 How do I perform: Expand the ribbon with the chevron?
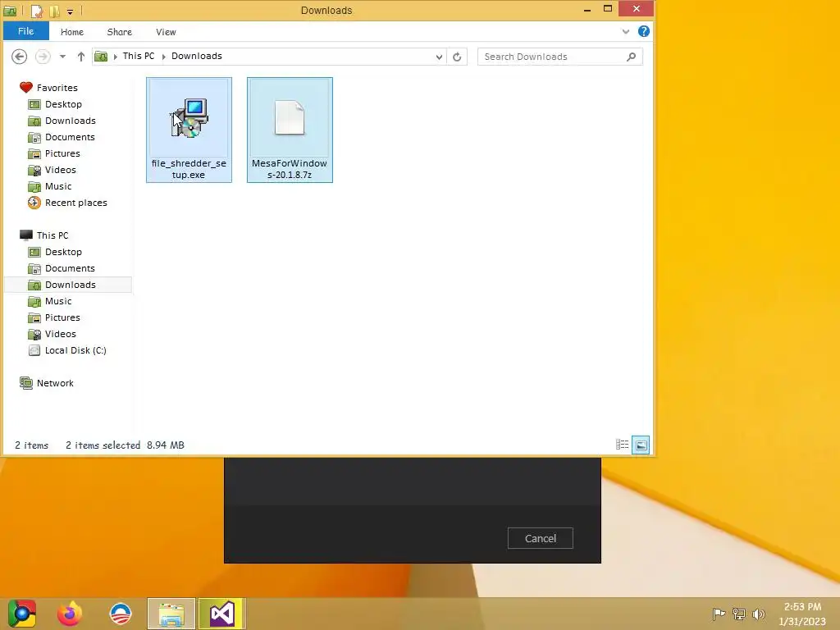(625, 32)
